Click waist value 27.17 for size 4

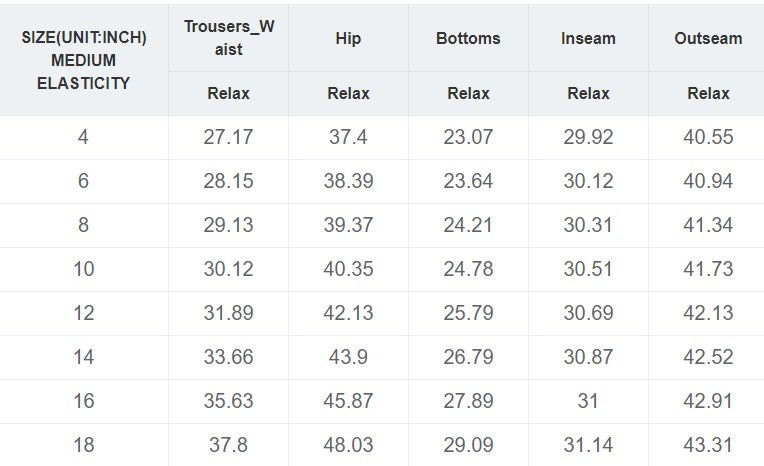(228, 137)
